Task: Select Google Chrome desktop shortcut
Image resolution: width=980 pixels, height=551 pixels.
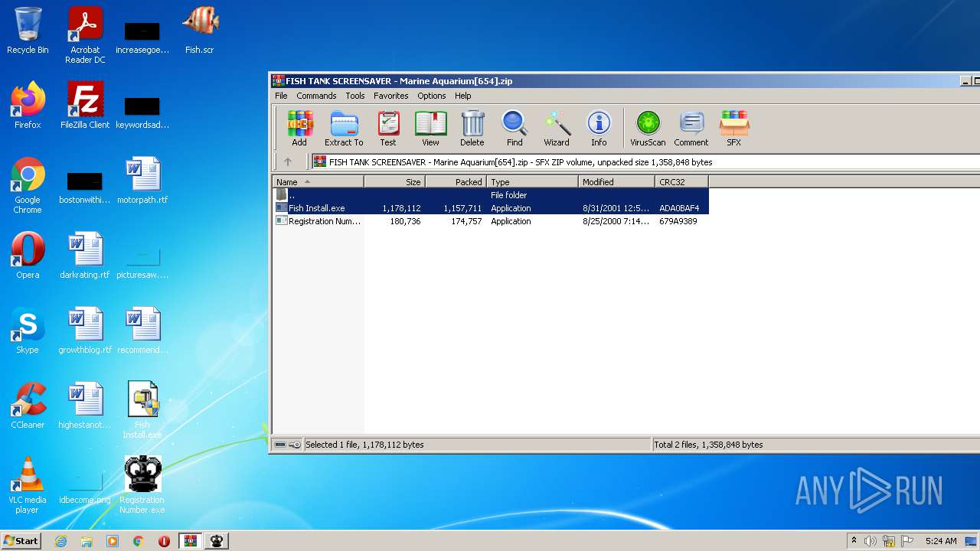Action: [x=28, y=185]
